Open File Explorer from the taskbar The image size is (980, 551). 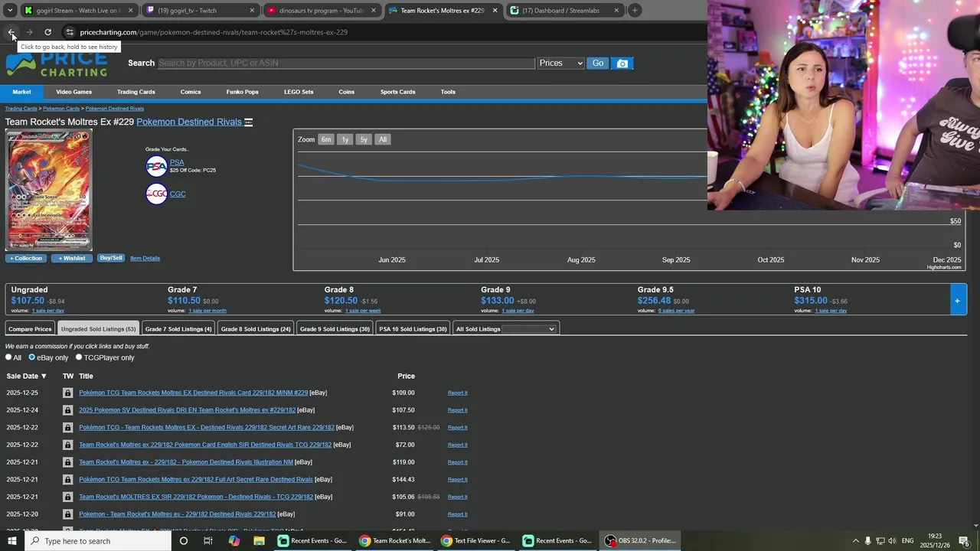pos(259,541)
